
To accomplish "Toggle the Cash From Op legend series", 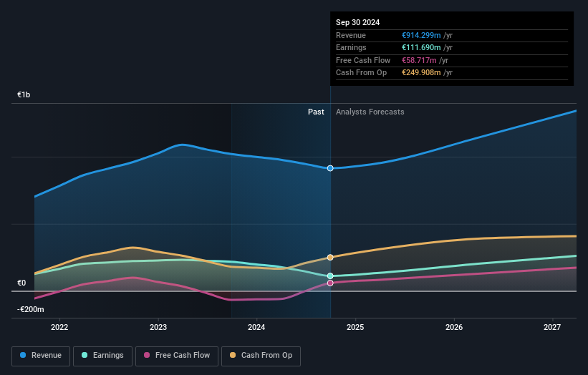I will tap(261, 356).
